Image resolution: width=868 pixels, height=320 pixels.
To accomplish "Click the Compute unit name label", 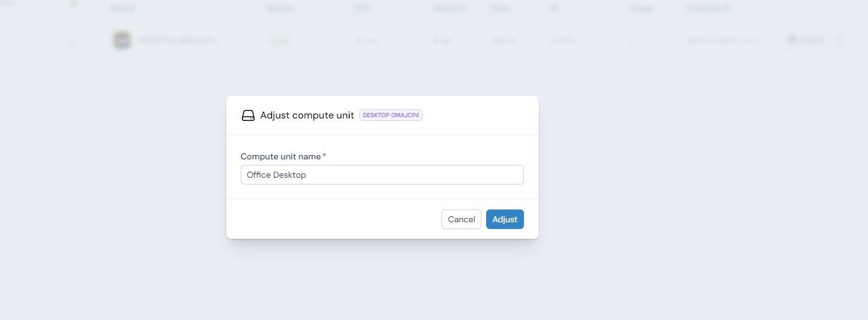I will 281,156.
